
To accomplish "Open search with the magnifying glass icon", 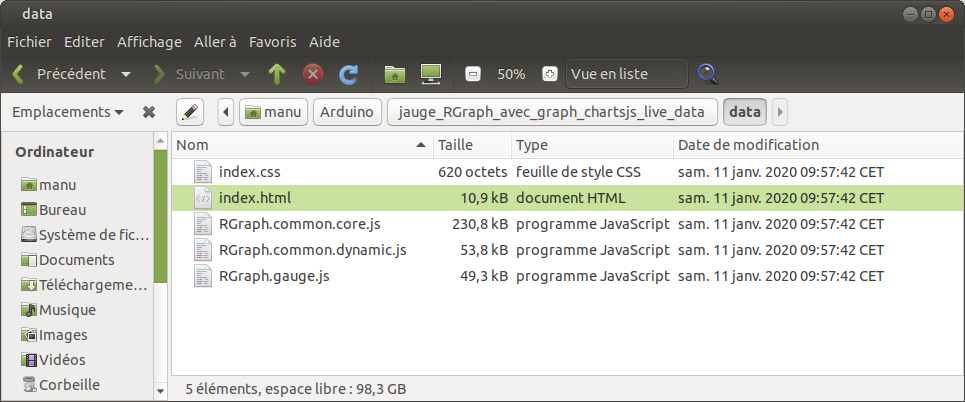I will [x=708, y=74].
